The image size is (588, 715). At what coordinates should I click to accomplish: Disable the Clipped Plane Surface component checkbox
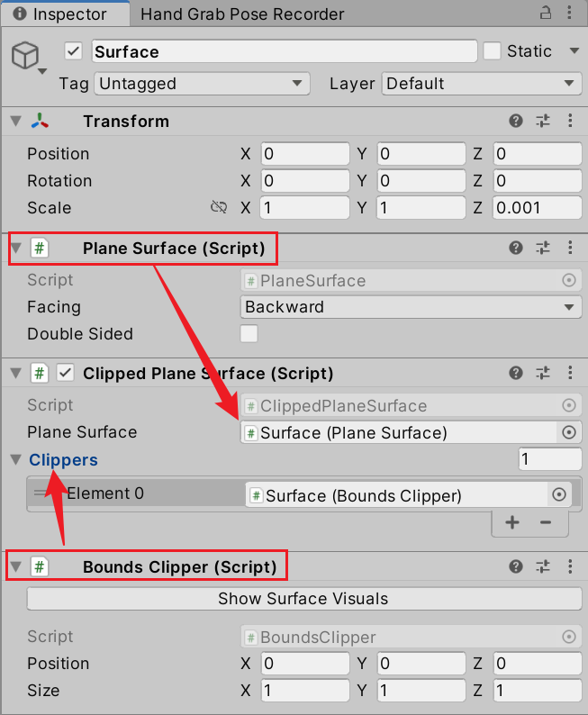65,373
